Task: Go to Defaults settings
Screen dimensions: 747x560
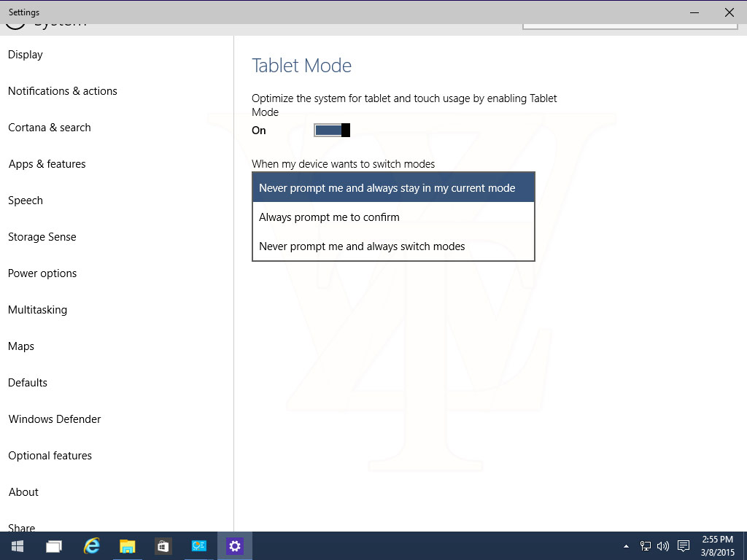Action: 28,383
